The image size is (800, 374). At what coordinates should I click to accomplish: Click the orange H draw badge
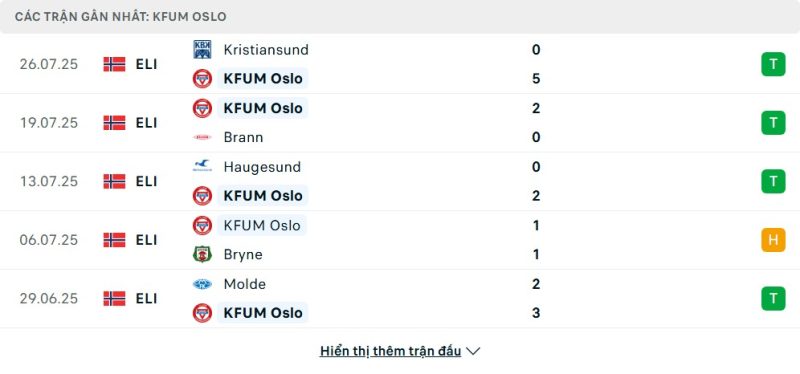pos(773,240)
